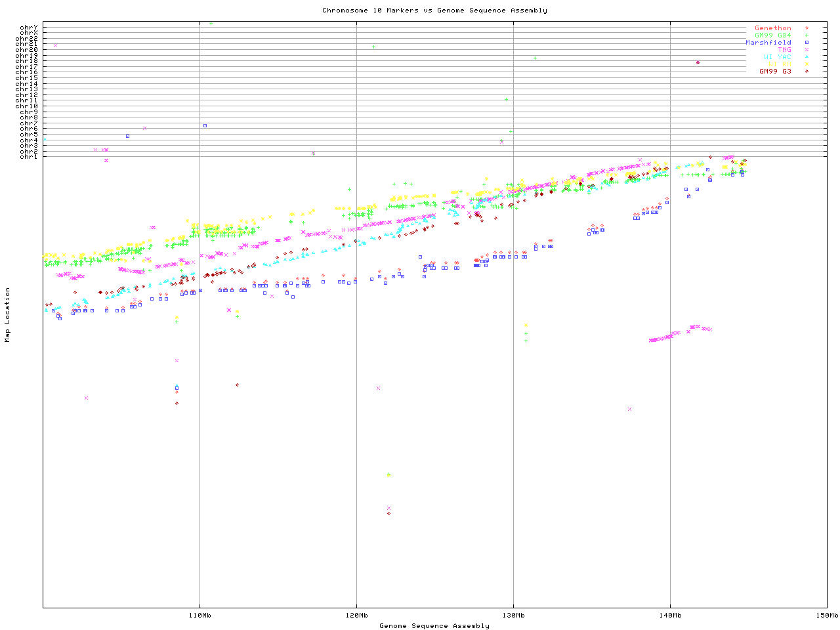Image resolution: width=840 pixels, height=630 pixels.
Task: Click the 130Mb x-axis tick label
Action: click(513, 616)
